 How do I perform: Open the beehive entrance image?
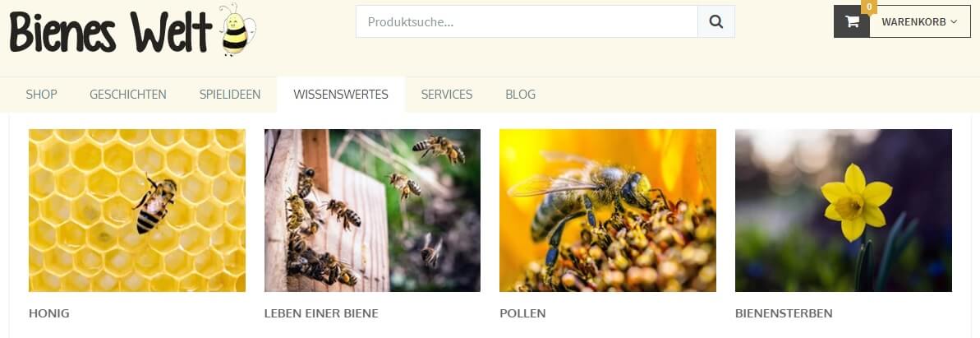372,211
